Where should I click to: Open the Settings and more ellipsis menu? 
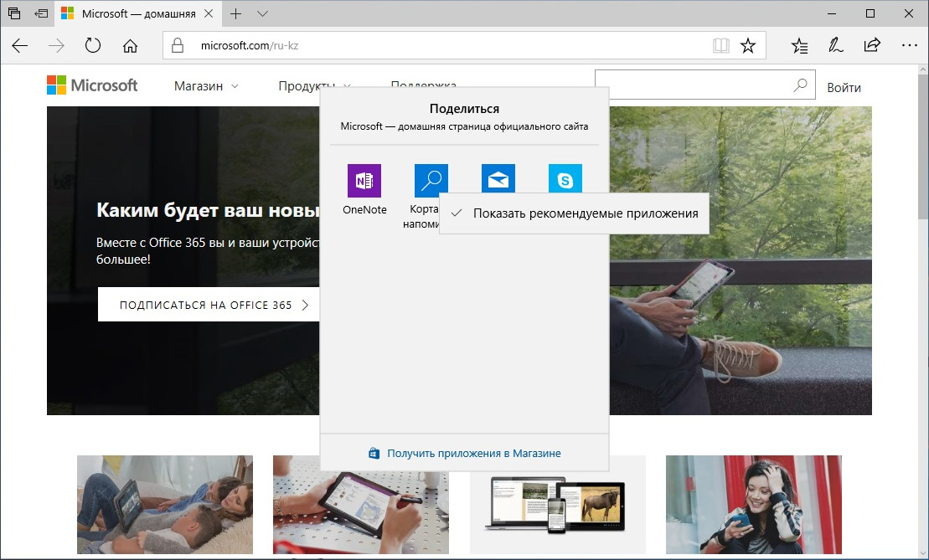point(910,45)
